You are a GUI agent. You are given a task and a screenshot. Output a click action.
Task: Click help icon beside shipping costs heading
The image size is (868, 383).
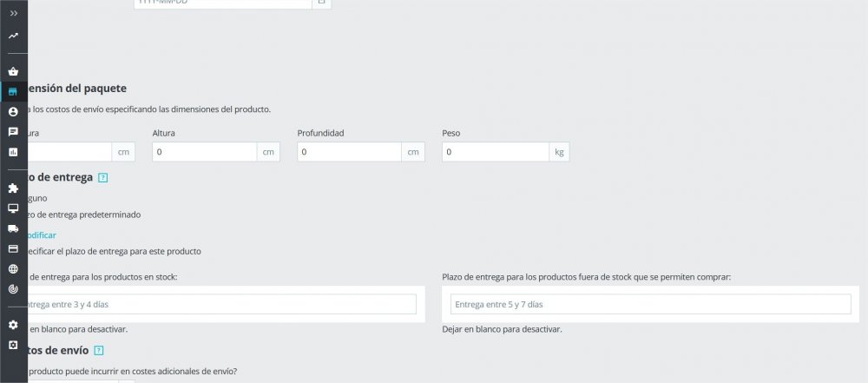click(x=98, y=351)
